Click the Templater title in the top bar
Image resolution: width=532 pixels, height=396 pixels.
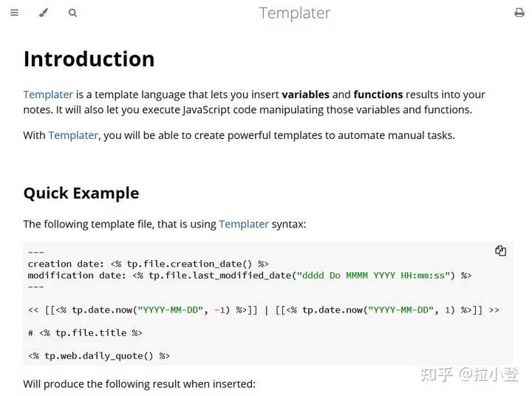click(x=295, y=13)
